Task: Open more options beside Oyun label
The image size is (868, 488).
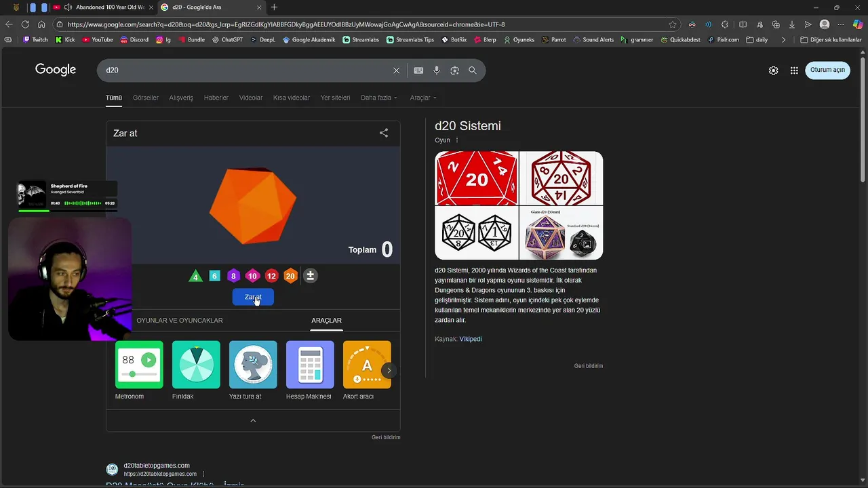Action: pyautogui.click(x=457, y=140)
